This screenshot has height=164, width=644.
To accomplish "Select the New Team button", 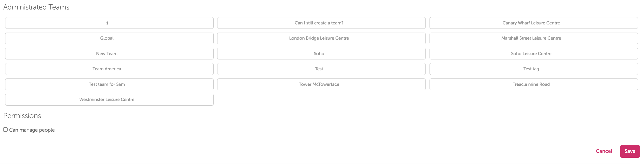I will (x=109, y=54).
